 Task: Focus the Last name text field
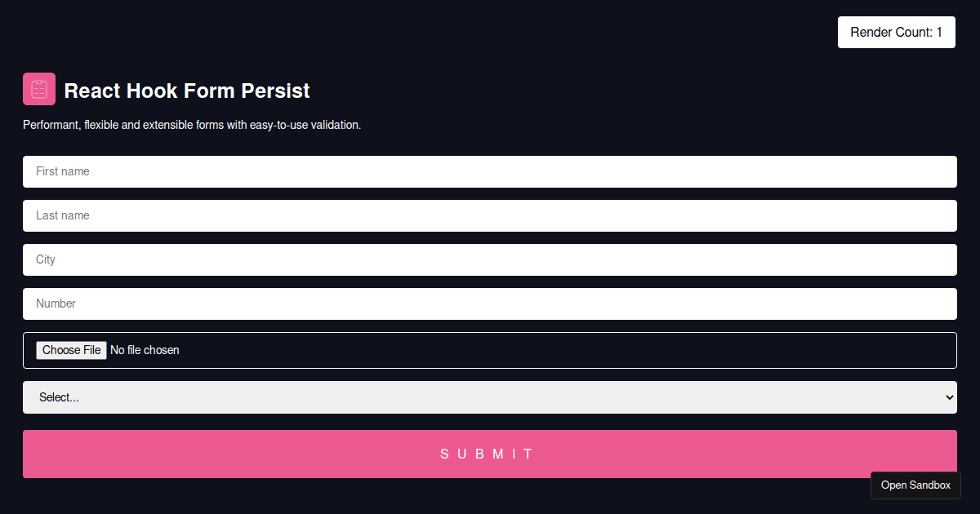(x=490, y=215)
